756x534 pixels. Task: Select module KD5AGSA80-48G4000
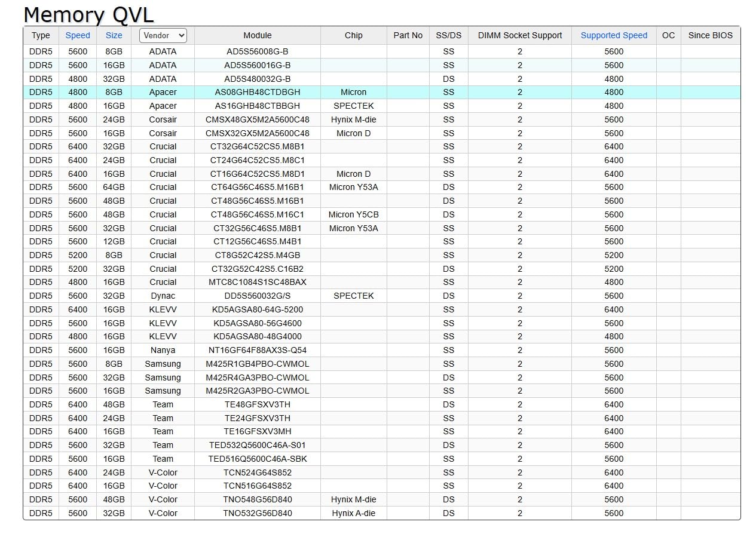[258, 336]
